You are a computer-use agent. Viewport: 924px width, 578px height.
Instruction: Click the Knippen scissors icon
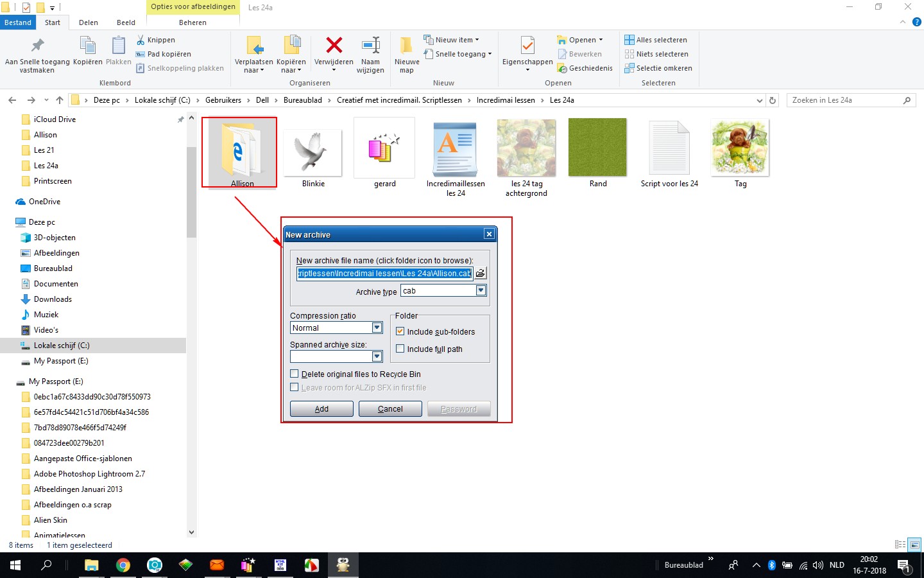141,40
